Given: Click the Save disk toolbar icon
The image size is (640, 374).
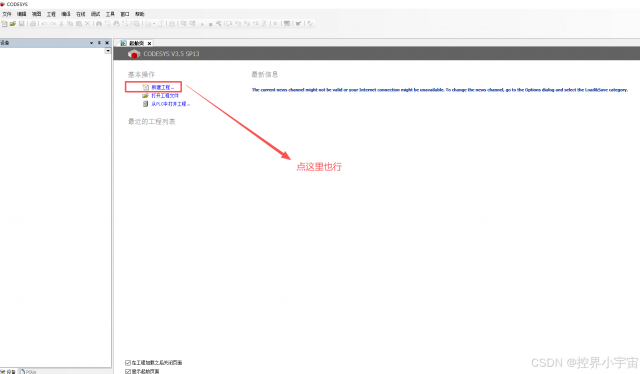Looking at the screenshot, I should click(x=22, y=24).
